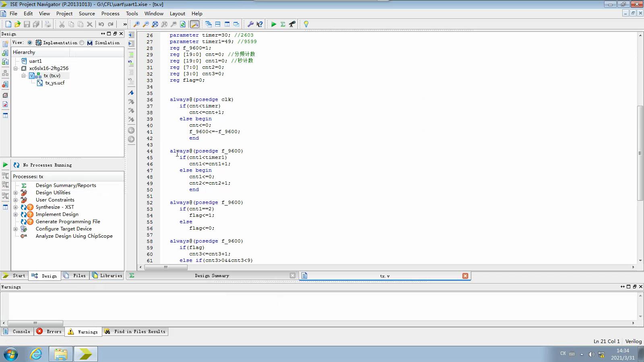Open wrench settings tool

(x=250, y=24)
